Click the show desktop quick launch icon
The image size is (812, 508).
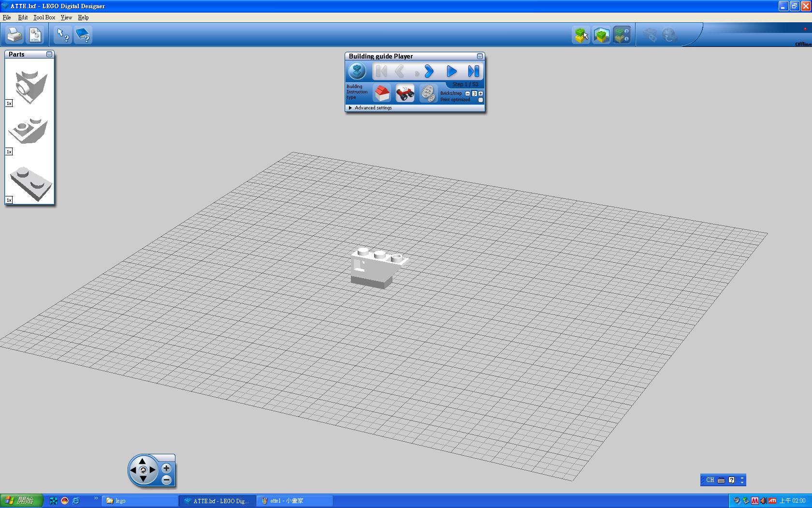tap(54, 501)
